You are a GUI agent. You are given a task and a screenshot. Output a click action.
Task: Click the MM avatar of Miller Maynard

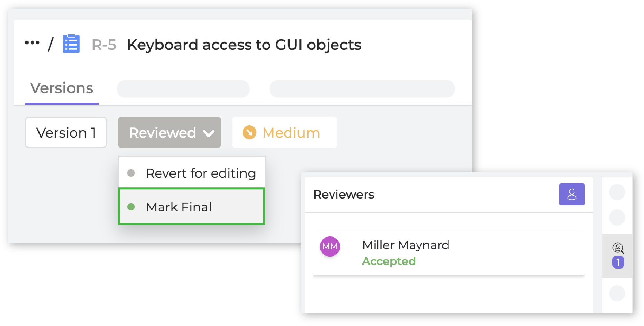click(330, 246)
